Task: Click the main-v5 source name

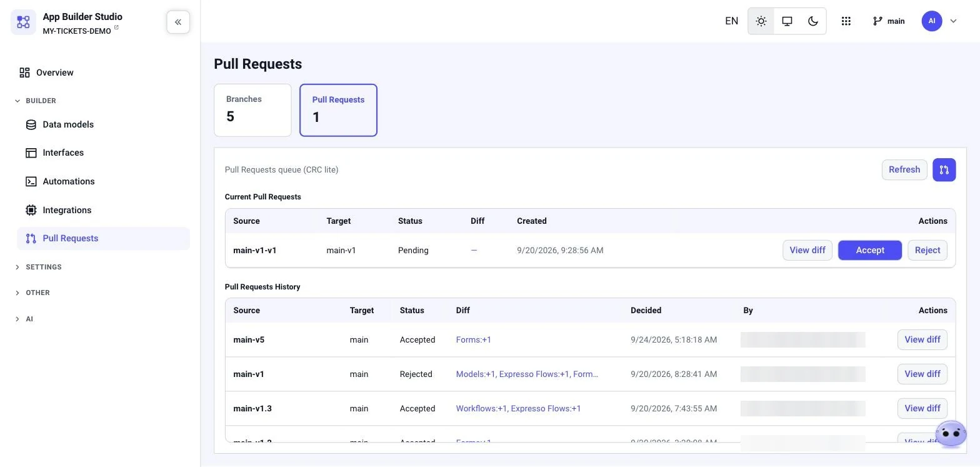Action: (249, 340)
